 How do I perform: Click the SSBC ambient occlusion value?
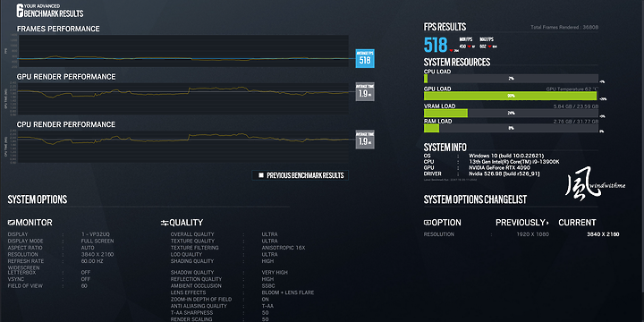268,286
